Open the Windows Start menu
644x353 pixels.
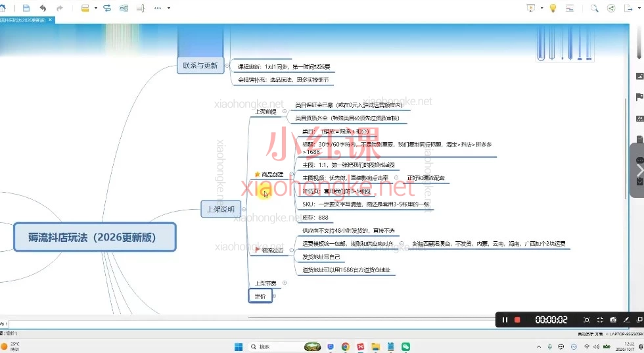click(239, 347)
